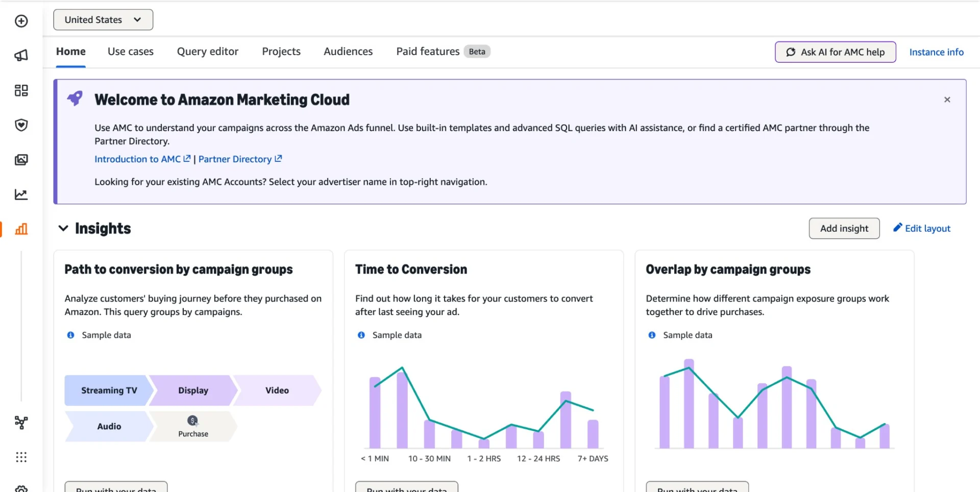Click the network nodes sidebar icon

click(x=21, y=423)
